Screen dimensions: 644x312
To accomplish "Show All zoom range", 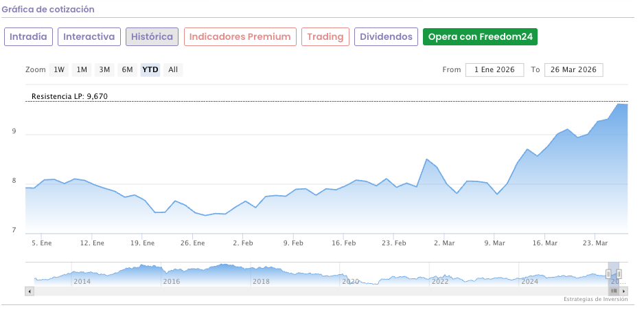I will click(x=173, y=69).
